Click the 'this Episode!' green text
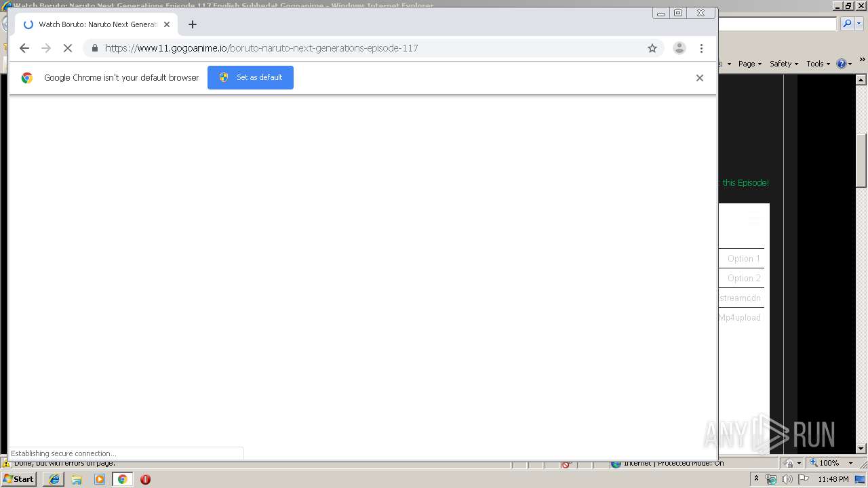The width and height of the screenshot is (868, 488). coord(745,183)
